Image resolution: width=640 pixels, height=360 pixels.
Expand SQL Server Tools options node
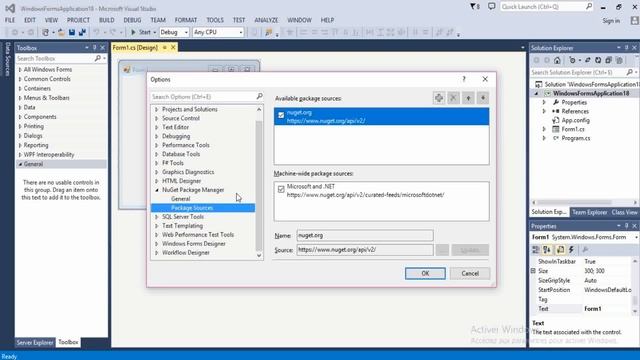156,217
